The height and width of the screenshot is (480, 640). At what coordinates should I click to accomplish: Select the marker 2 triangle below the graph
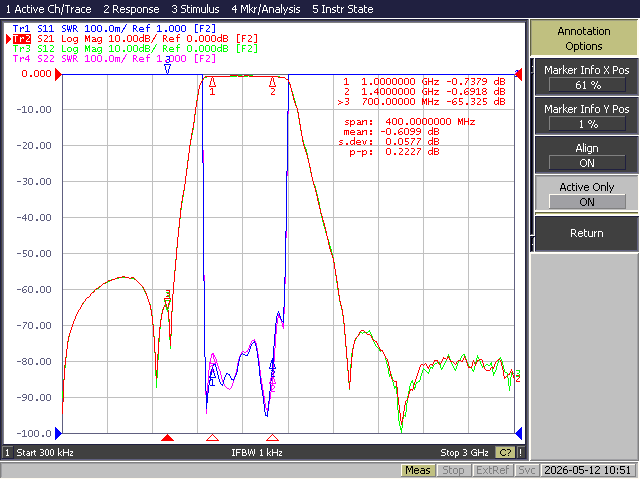pos(272,438)
